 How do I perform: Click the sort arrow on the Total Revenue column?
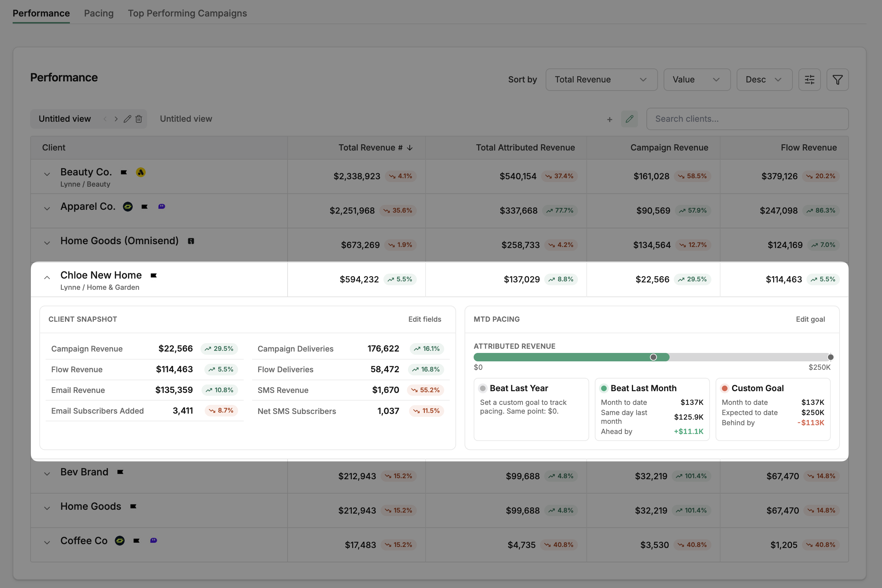coord(409,148)
